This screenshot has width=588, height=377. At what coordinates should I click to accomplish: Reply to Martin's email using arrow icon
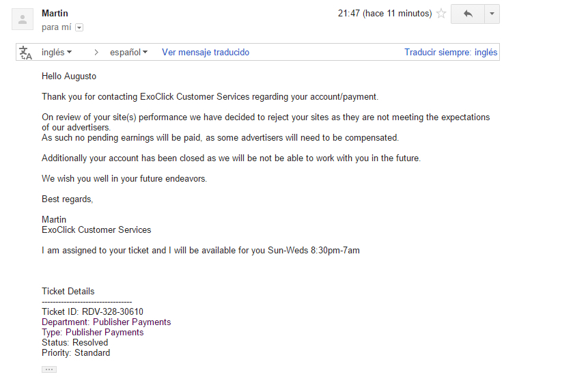tap(468, 14)
